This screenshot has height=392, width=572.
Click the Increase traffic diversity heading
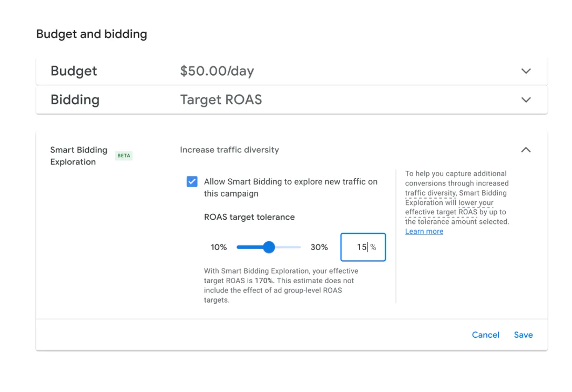(x=229, y=150)
